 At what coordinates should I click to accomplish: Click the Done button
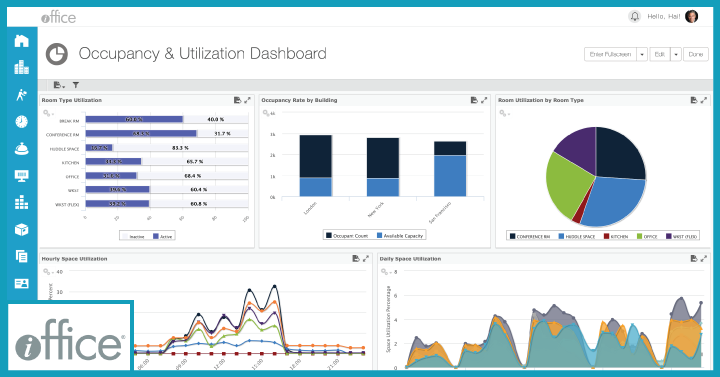tap(696, 54)
